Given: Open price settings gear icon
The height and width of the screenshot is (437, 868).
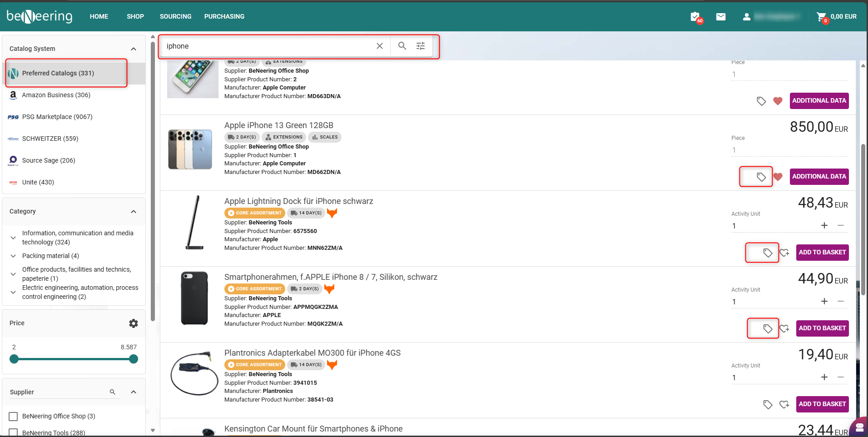Looking at the screenshot, I should (x=133, y=323).
